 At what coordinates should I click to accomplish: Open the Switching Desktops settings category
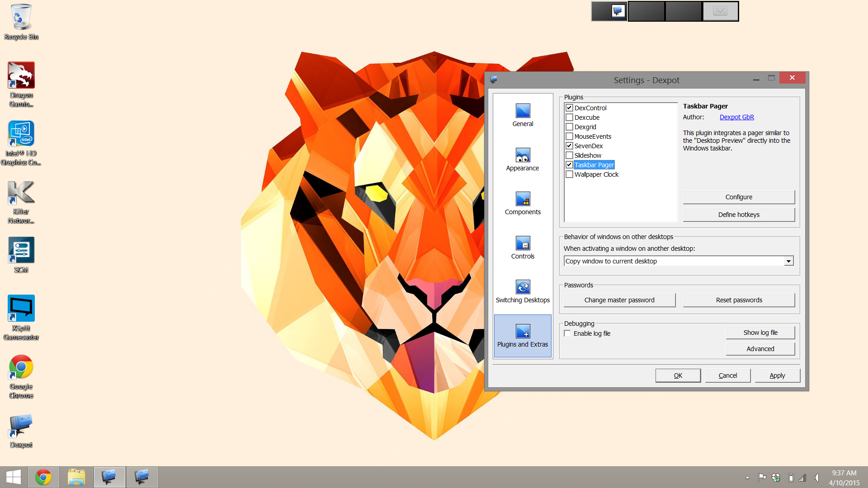523,291
